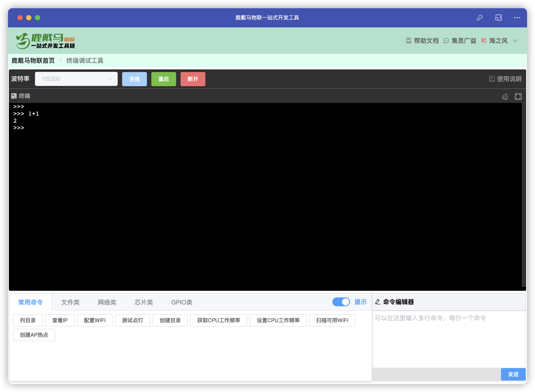The width and height of the screenshot is (535, 392).
Task: Click the 鹿戴马 logo
Action: click(x=45, y=41)
